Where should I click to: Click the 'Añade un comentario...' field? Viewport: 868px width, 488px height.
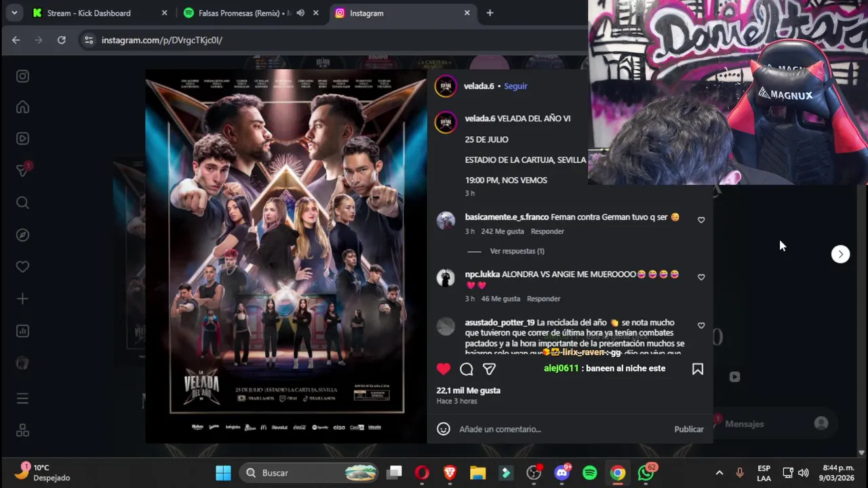[x=563, y=429]
